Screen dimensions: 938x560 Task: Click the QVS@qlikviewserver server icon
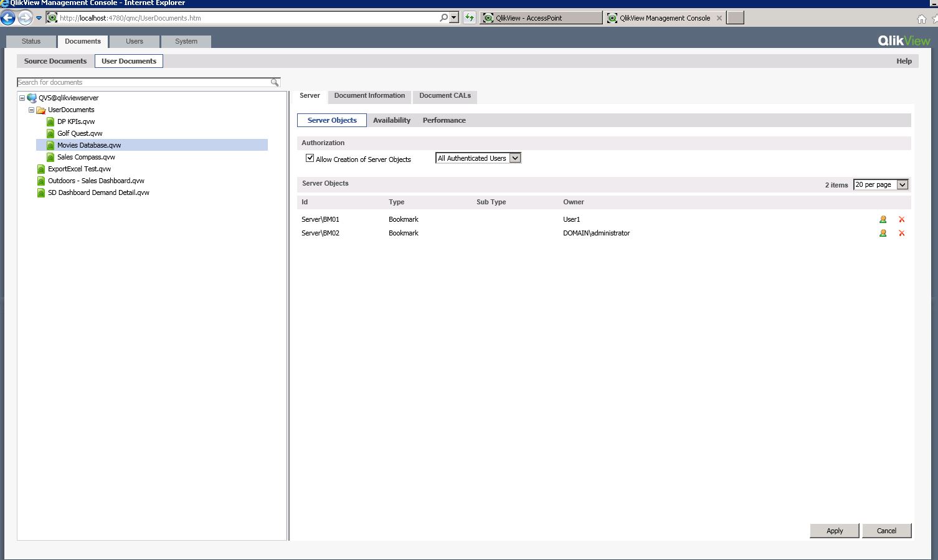pyautogui.click(x=31, y=98)
